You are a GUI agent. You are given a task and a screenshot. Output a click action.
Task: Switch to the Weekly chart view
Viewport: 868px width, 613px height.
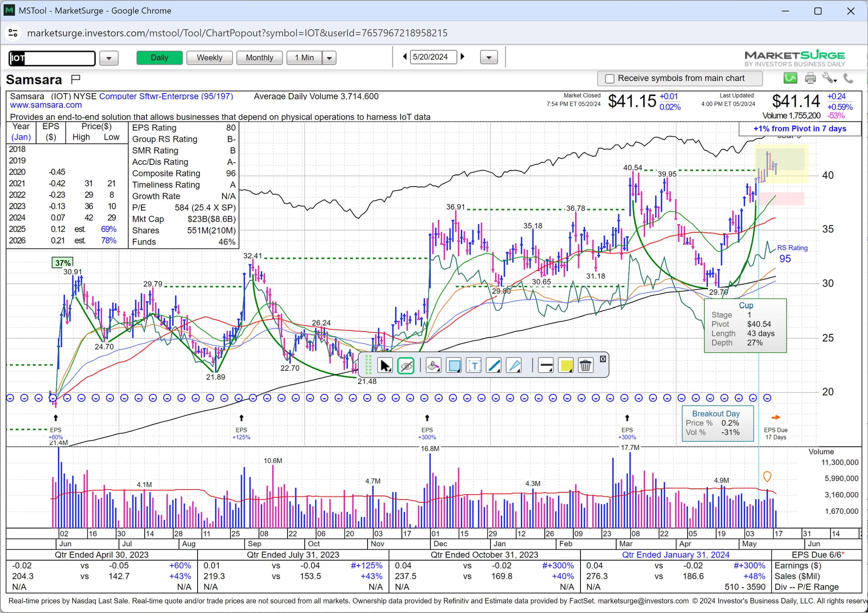point(209,58)
